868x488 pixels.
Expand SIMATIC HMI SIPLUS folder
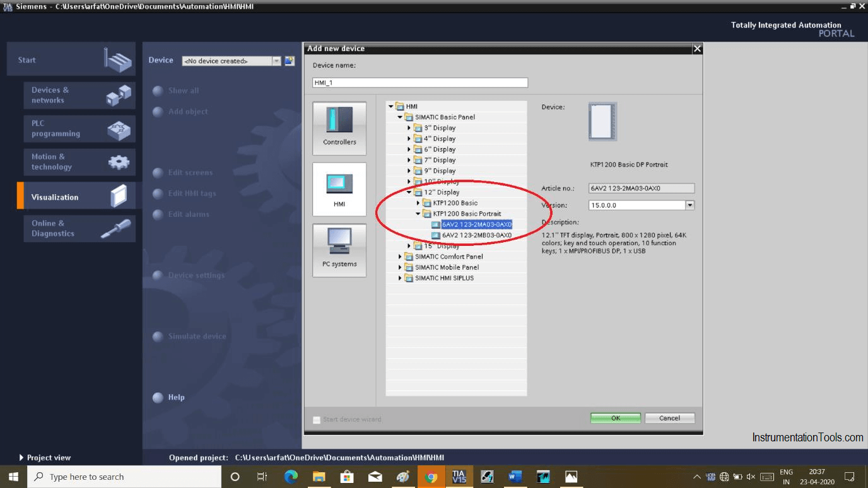coord(400,278)
